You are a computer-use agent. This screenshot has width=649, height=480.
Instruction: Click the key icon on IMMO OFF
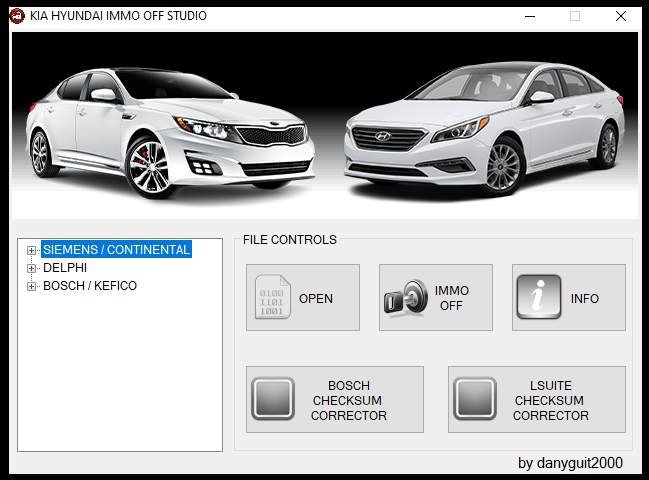click(x=403, y=298)
